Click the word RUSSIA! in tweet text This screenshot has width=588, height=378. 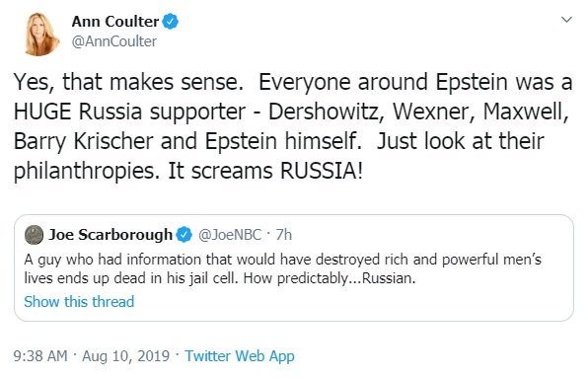pyautogui.click(x=322, y=171)
